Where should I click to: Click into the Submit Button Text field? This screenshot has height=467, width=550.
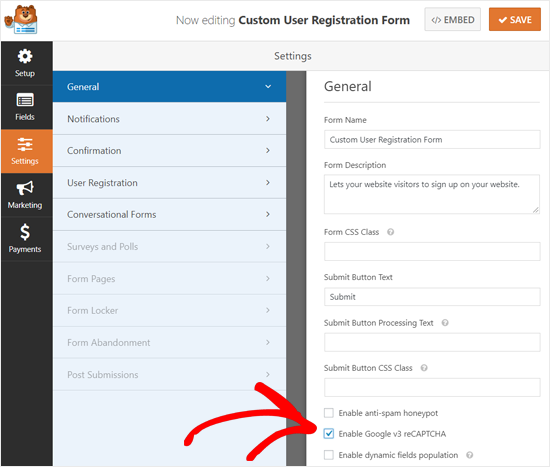pos(432,297)
